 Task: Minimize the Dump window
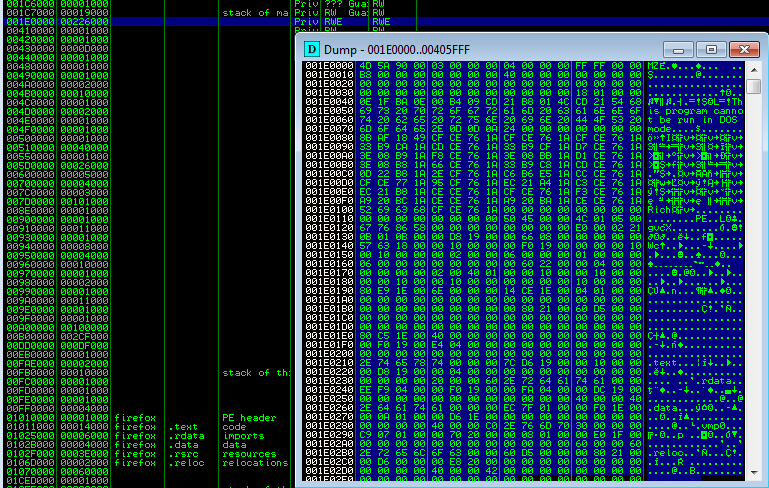pyautogui.click(x=678, y=50)
